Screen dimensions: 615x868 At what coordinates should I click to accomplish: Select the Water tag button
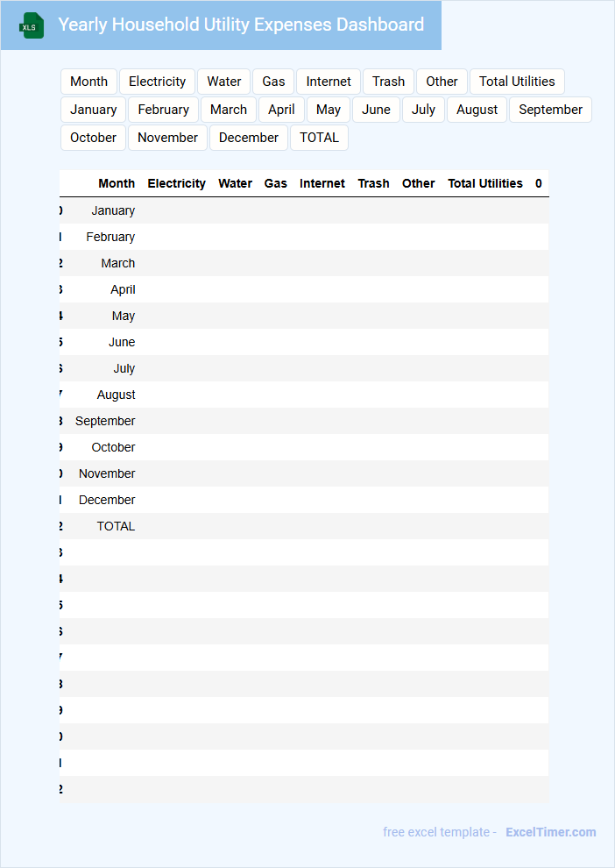[x=224, y=82]
